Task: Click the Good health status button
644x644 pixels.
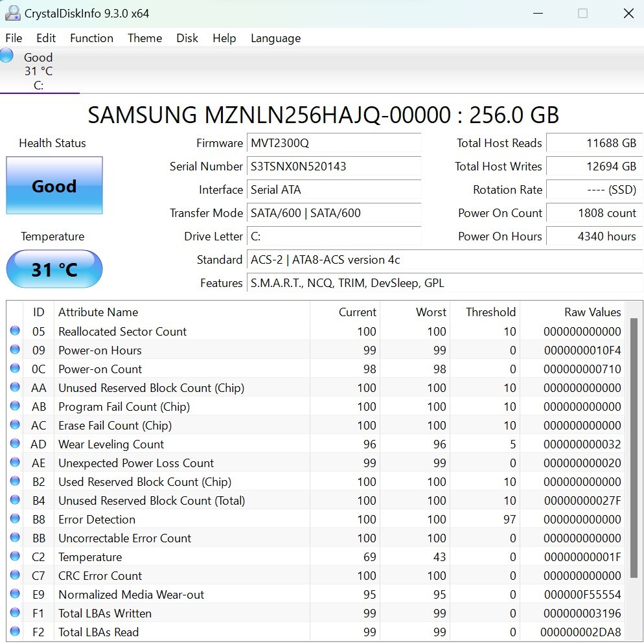Action: click(54, 186)
